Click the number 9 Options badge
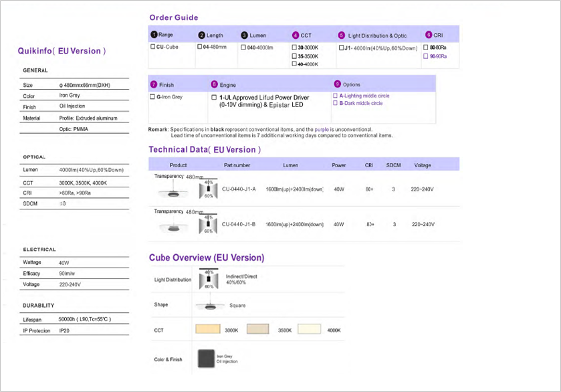The width and height of the screenshot is (561, 392). tap(336, 84)
